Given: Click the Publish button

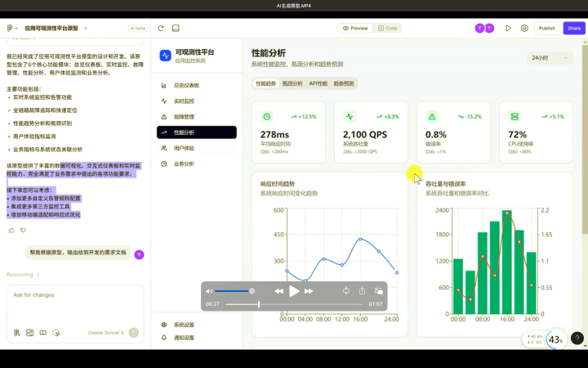Looking at the screenshot, I should click(x=546, y=28).
